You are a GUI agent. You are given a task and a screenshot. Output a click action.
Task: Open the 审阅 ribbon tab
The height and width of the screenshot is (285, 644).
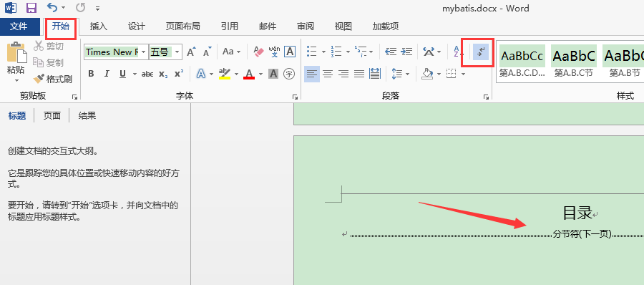pyautogui.click(x=306, y=26)
